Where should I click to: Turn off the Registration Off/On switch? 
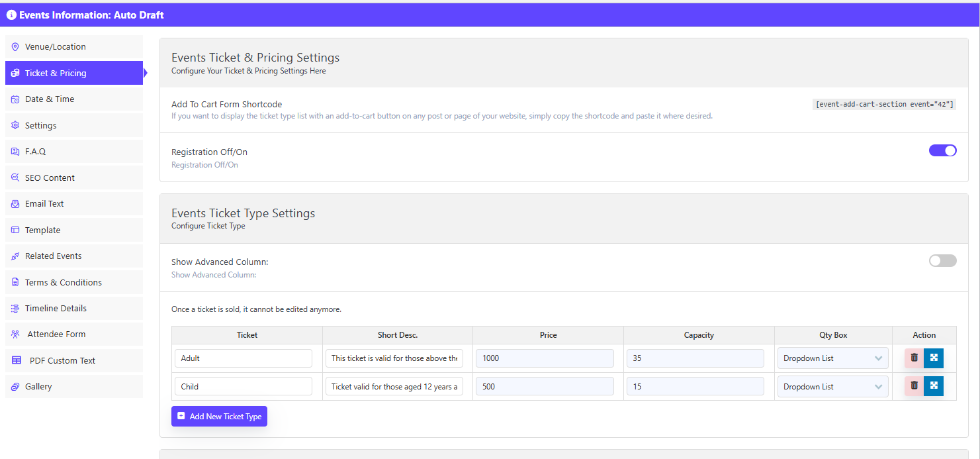942,150
